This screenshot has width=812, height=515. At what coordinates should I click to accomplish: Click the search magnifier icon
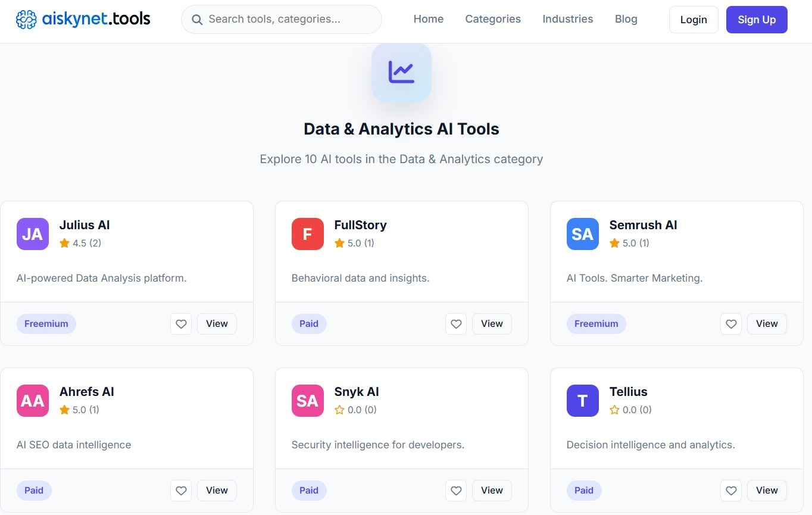(197, 20)
